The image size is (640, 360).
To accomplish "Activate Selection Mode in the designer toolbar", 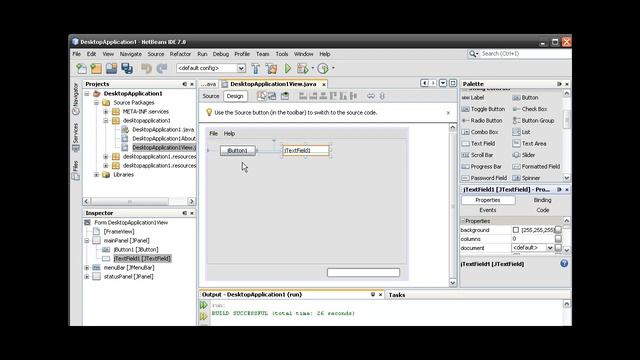I will click(261, 96).
